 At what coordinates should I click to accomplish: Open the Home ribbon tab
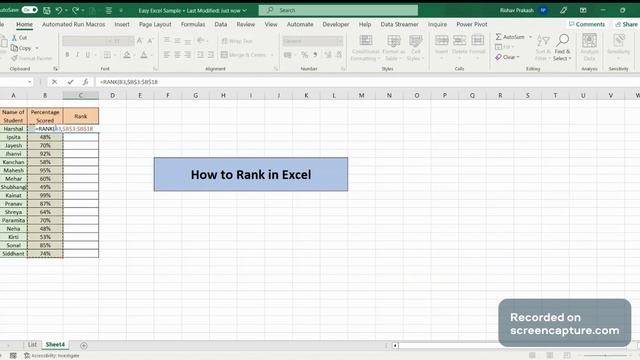tap(24, 24)
